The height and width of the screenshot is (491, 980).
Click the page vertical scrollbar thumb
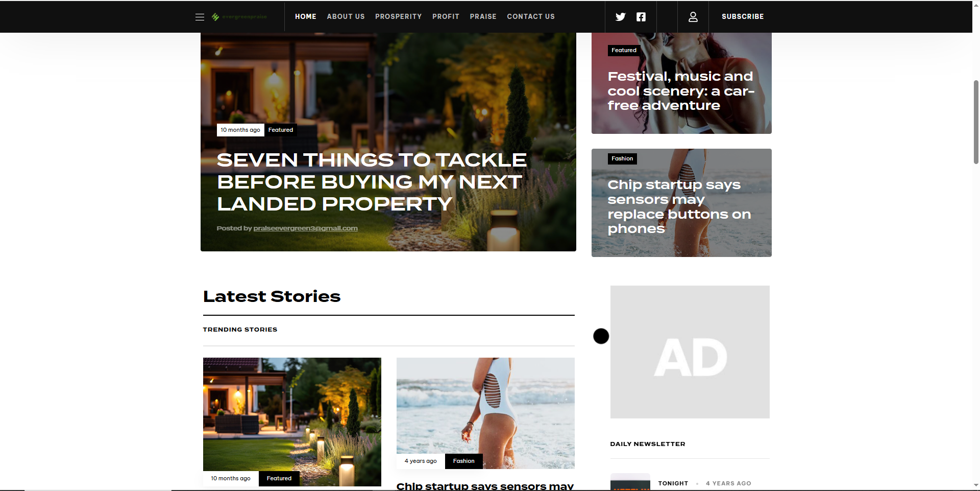[976, 122]
